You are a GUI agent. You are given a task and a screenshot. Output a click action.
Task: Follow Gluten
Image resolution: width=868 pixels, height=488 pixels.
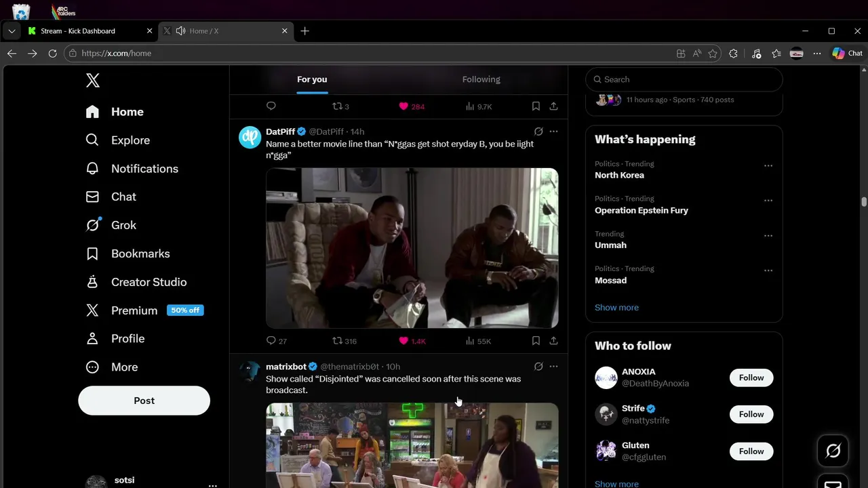[751, 451]
